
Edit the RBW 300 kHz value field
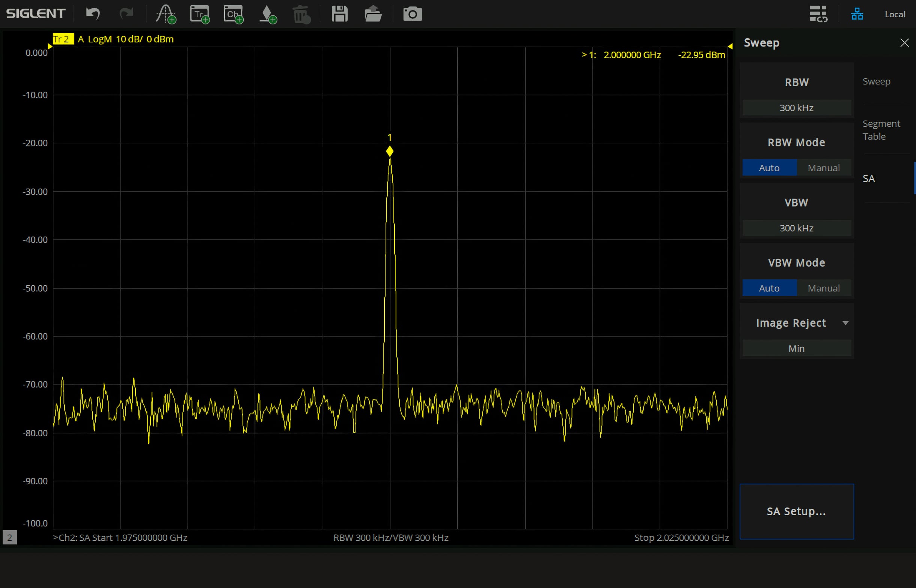click(x=797, y=108)
